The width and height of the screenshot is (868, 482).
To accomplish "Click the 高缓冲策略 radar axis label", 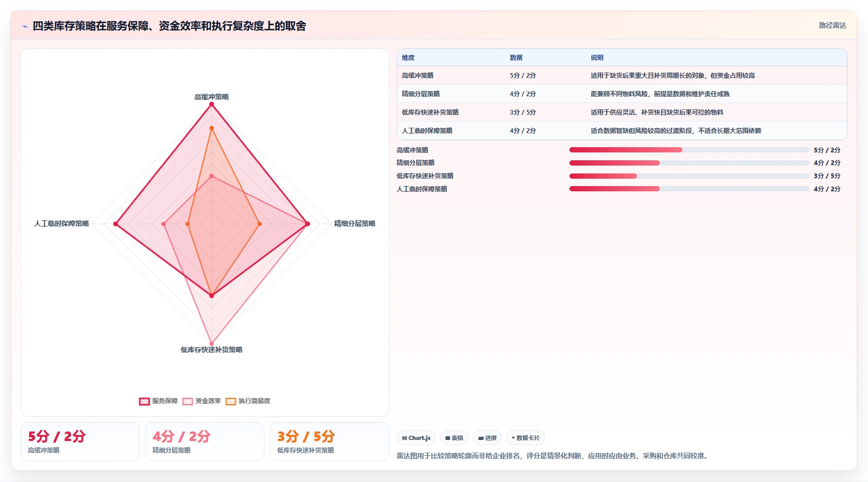I will tap(211, 97).
